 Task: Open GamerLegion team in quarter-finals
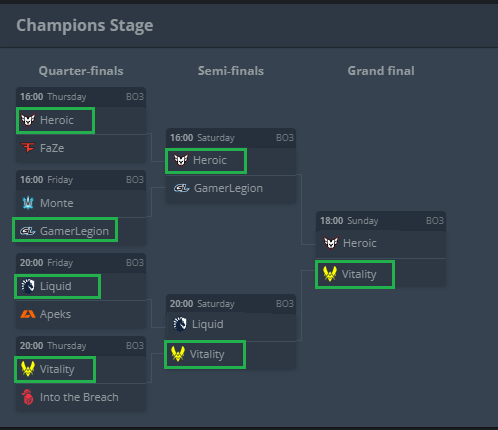pos(74,231)
